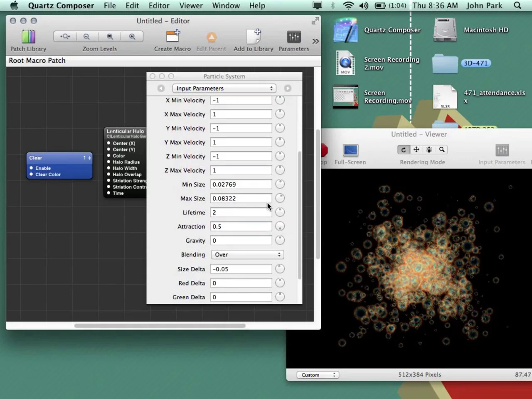Toggle the Enable port on Clear patch
The height and width of the screenshot is (399, 532).
coord(31,168)
